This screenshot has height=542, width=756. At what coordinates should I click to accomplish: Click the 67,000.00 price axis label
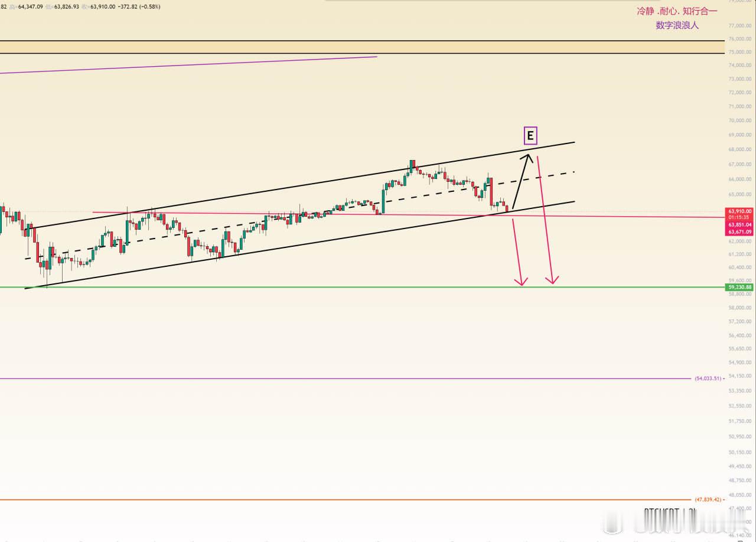click(x=741, y=164)
